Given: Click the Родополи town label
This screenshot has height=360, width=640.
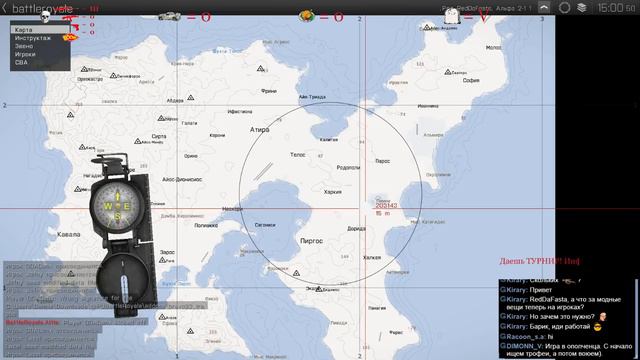Looking at the screenshot, I should pyautogui.click(x=348, y=168).
